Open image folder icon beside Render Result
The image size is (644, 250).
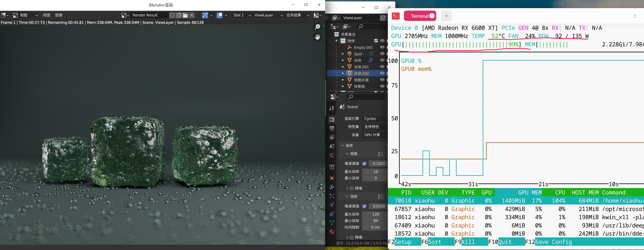pos(185,15)
